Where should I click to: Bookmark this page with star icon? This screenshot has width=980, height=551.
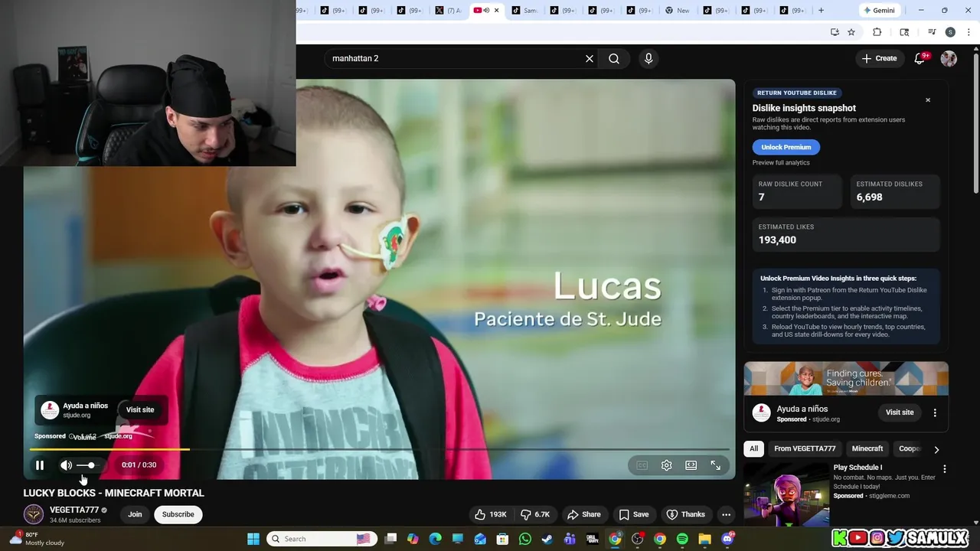coord(851,32)
